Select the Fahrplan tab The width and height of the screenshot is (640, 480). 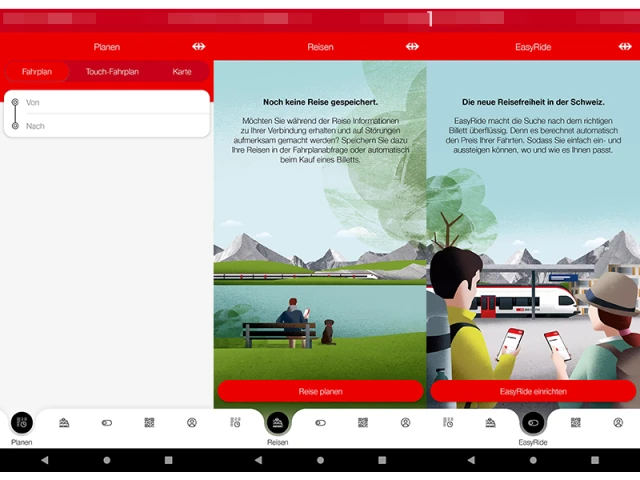[37, 72]
